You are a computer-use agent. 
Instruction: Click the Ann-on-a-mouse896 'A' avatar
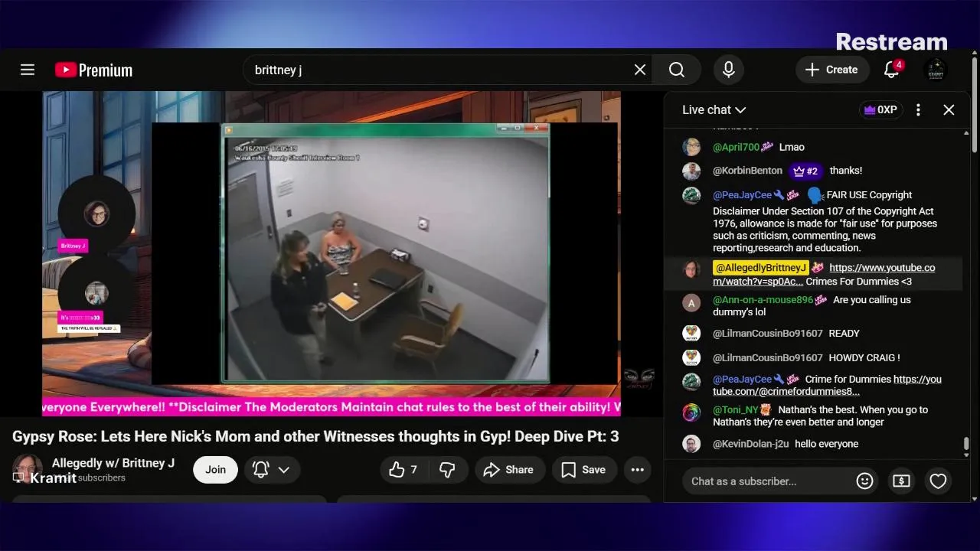coord(691,302)
